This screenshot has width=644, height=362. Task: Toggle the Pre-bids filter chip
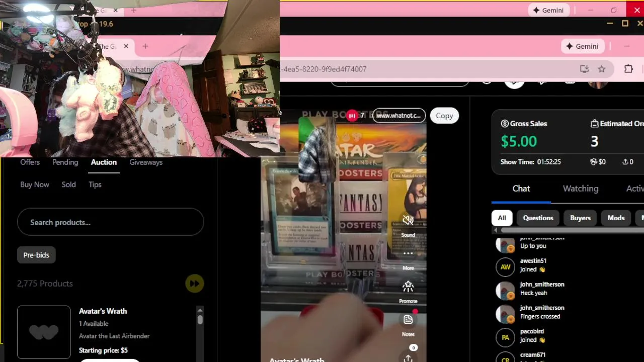point(36,255)
